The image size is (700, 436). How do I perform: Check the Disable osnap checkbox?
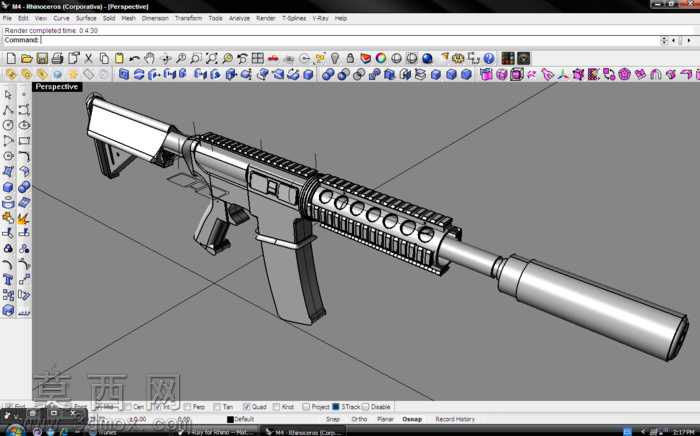(366, 407)
